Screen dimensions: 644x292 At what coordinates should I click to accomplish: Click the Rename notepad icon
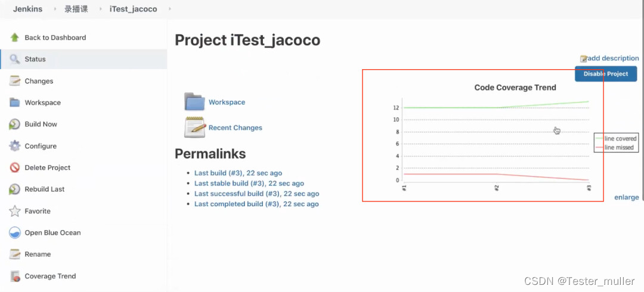pos(15,254)
